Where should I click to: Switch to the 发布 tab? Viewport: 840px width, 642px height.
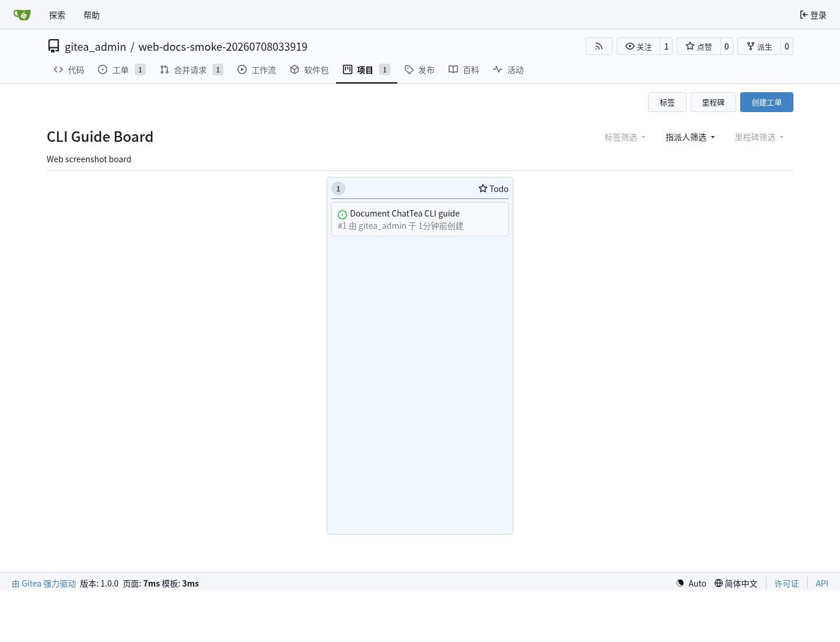click(x=419, y=70)
